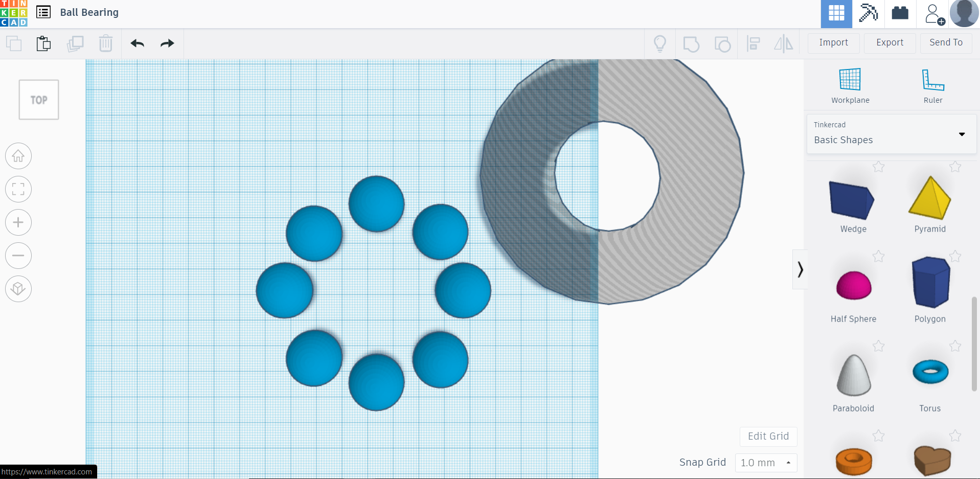Favorite the Half Sphere shape with its star
This screenshot has height=479, width=980.
[878, 256]
